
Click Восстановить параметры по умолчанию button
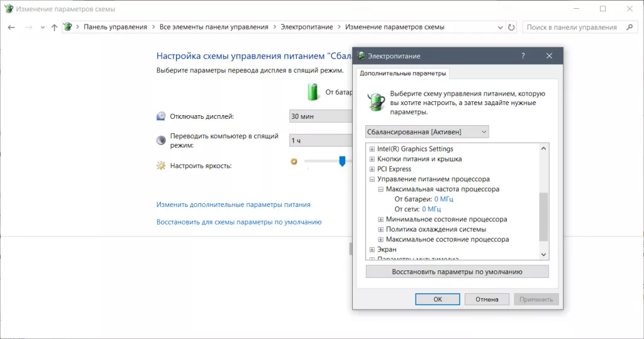457,272
